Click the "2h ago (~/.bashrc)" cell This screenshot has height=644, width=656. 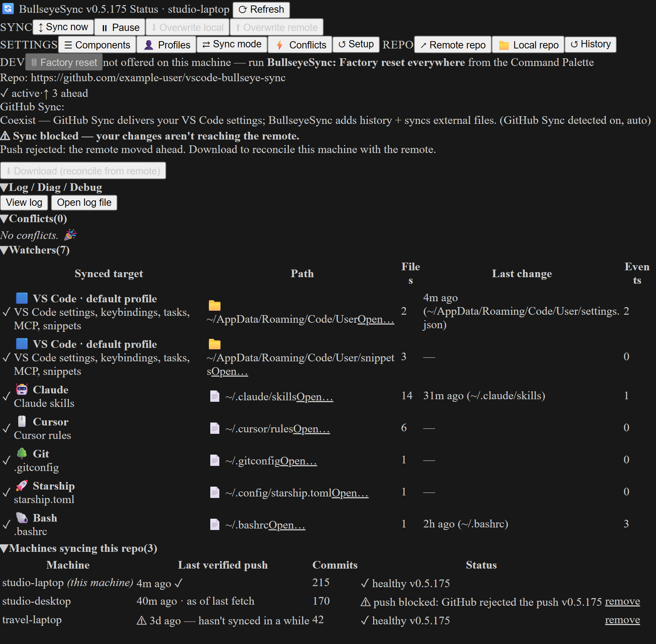point(465,524)
